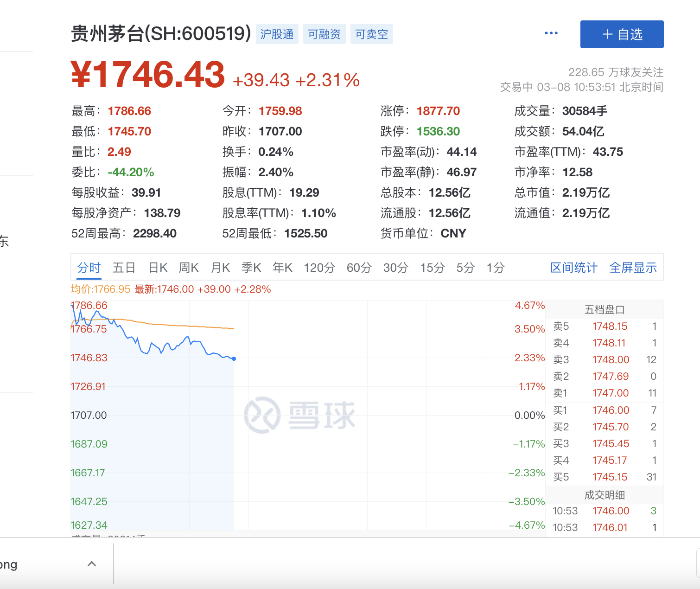Click the 最高 value 1786.66
Image resolution: width=700 pixels, height=589 pixels.
tap(129, 111)
